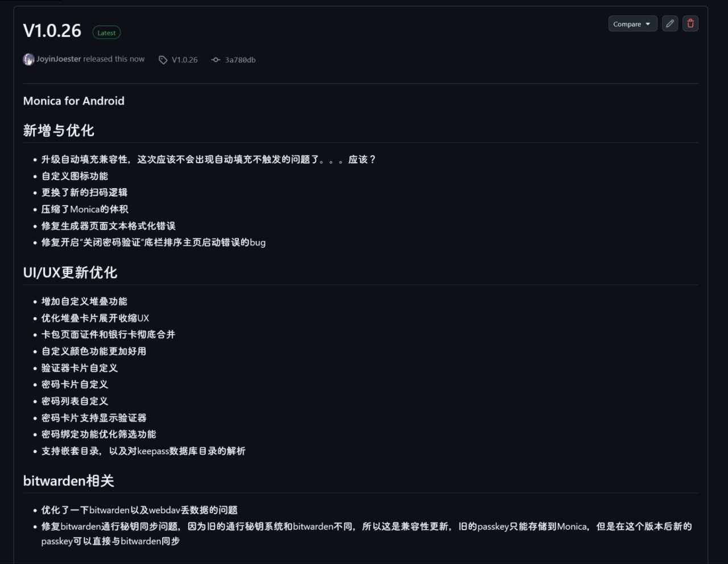Click the red trash delete release icon
The image size is (728, 564).
point(690,24)
